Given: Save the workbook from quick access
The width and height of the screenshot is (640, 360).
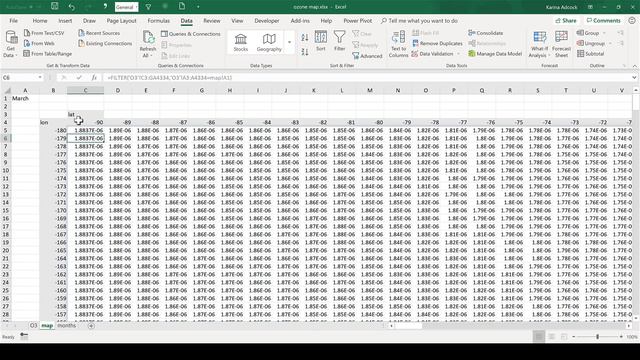Looking at the screenshot, I should click(x=54, y=7).
